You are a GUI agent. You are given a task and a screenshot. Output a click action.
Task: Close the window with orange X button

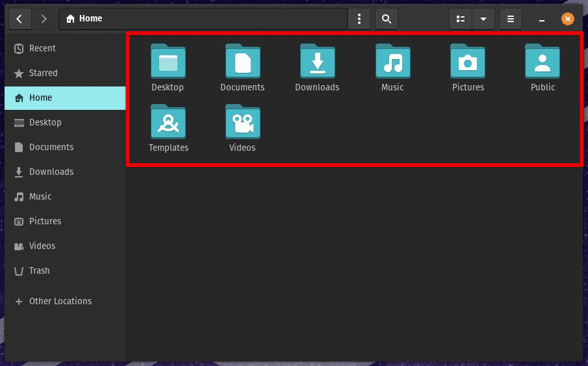point(568,19)
